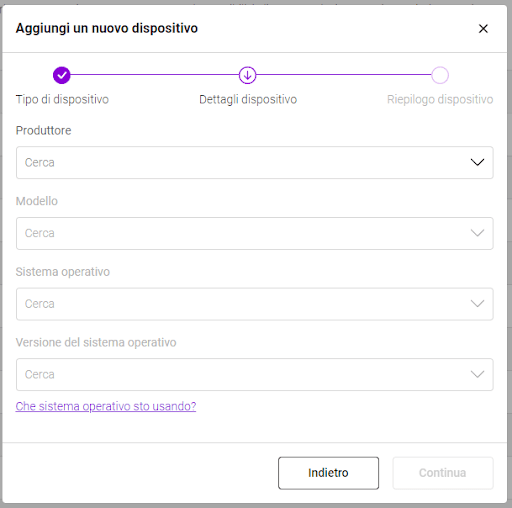Expand the Modello dropdown chevron
The width and height of the screenshot is (512, 508).
477,233
